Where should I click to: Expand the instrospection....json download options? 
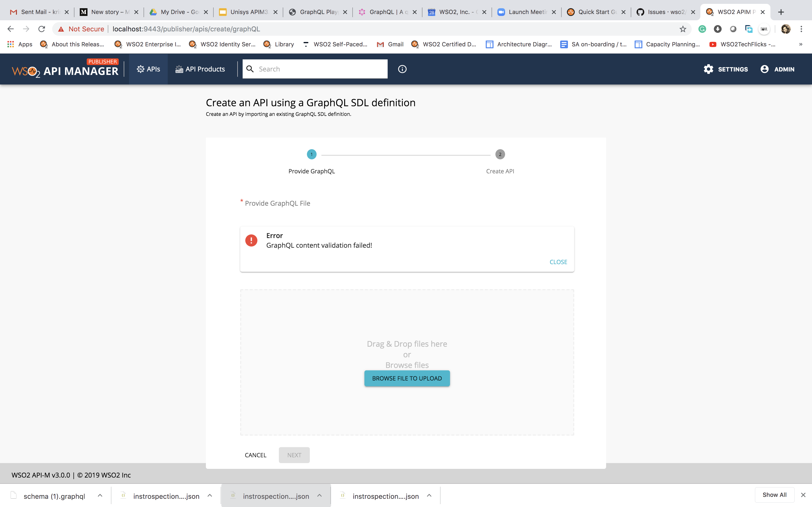[x=210, y=495]
